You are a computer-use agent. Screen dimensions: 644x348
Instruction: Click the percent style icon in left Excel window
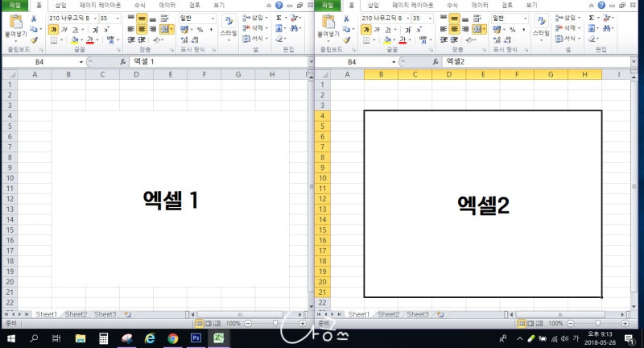click(x=200, y=30)
